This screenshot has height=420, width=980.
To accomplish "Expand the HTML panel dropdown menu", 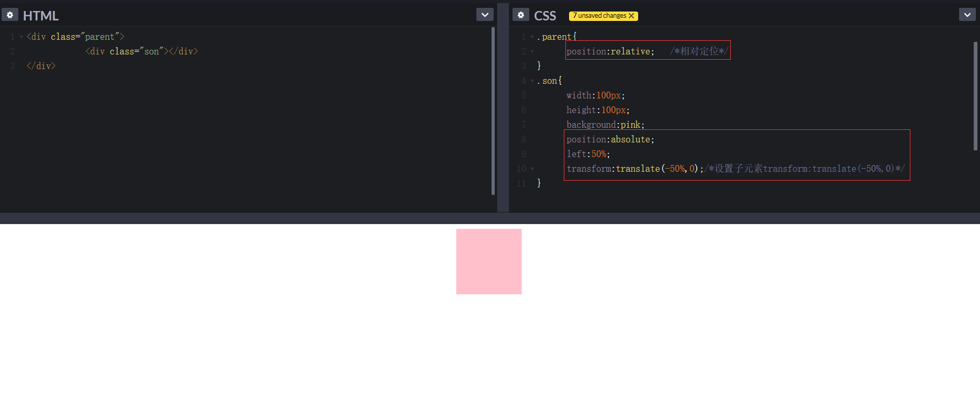I will (x=485, y=15).
